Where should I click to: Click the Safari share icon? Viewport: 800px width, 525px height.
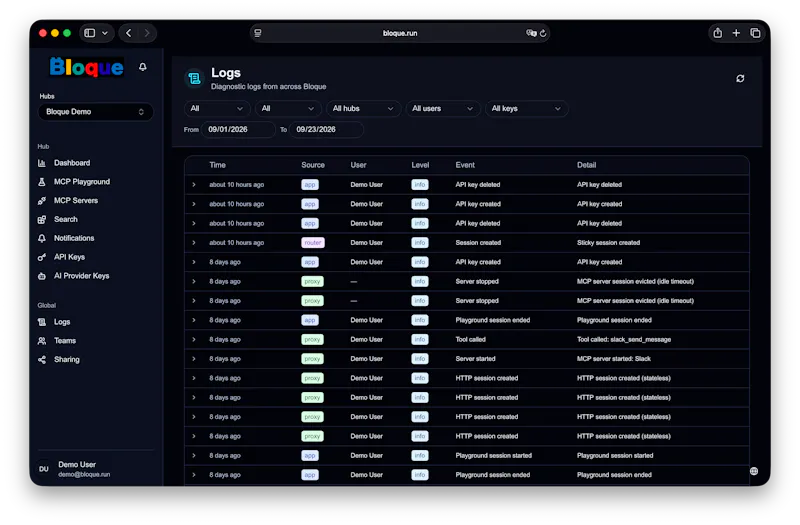[x=717, y=33]
